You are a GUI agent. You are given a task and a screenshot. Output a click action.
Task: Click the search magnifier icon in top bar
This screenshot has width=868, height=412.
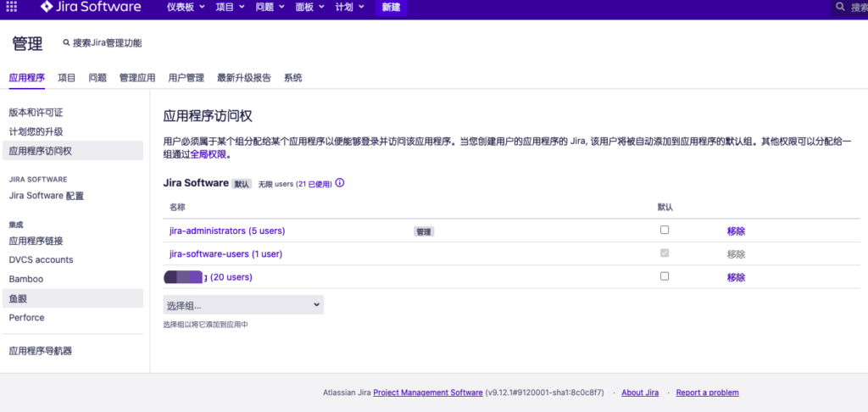click(841, 8)
